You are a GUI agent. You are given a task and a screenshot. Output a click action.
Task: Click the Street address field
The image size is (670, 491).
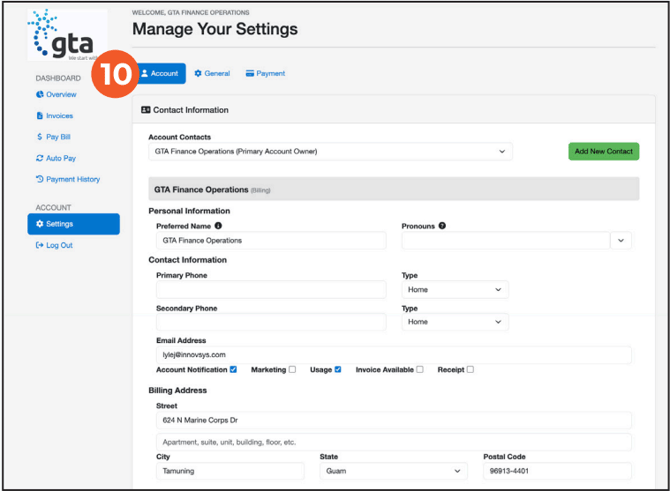coord(394,420)
